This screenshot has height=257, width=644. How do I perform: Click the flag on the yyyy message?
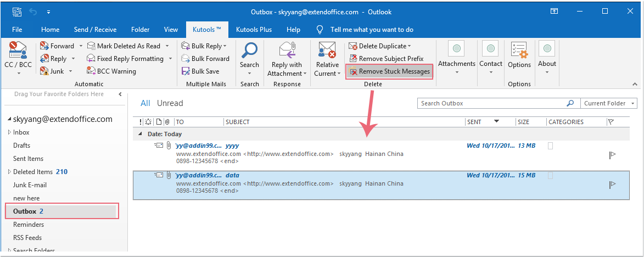click(612, 155)
